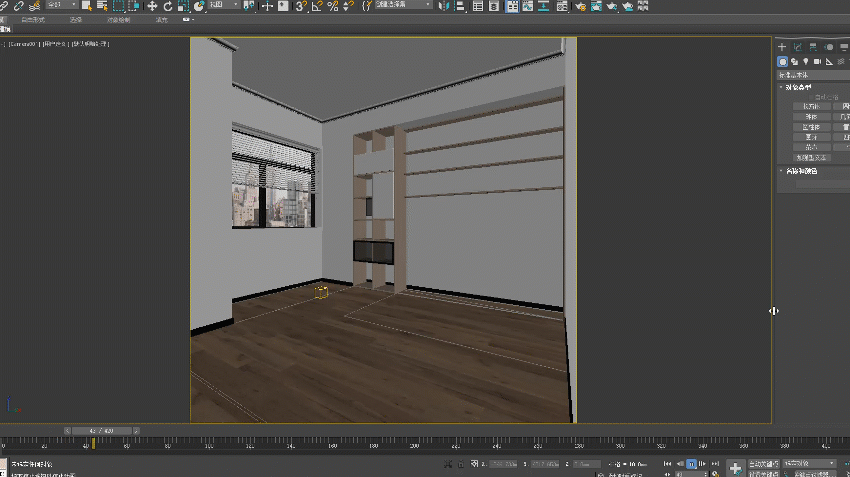The height and width of the screenshot is (477, 850).
Task: Open the selection filter dropdown
Action: (62, 6)
